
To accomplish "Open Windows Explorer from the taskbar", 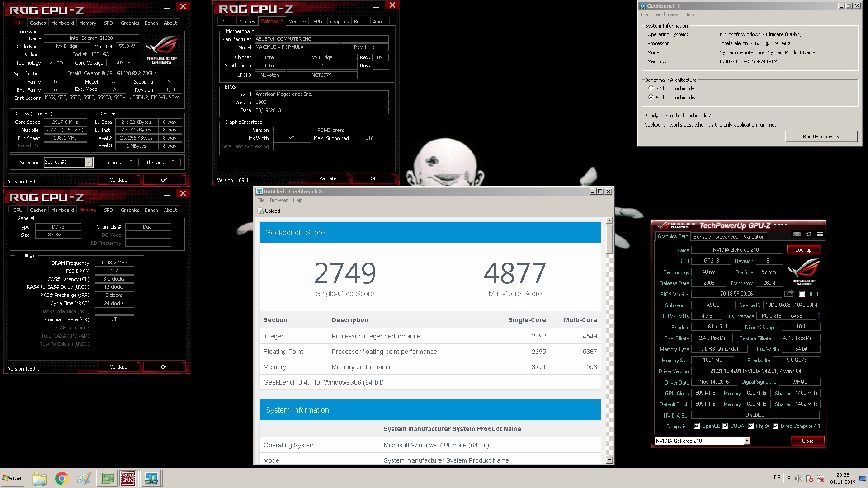I will tap(39, 479).
